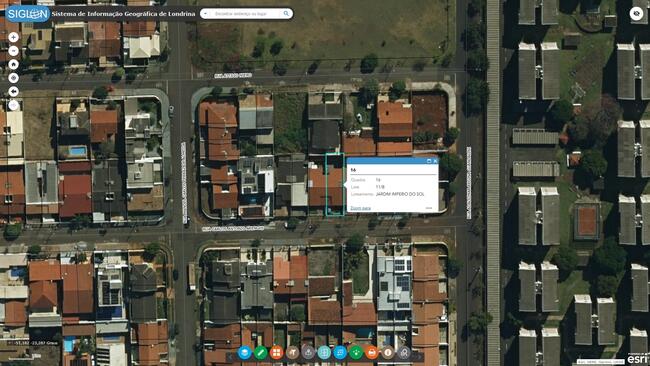Close the lot info popup

pyautogui.click(x=435, y=161)
